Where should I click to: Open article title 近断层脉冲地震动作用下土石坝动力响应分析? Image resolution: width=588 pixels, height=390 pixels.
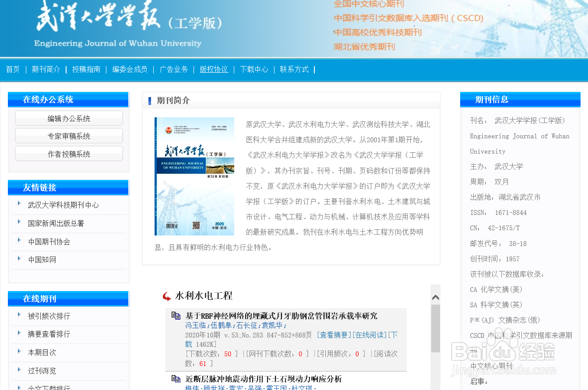pyautogui.click(x=264, y=379)
